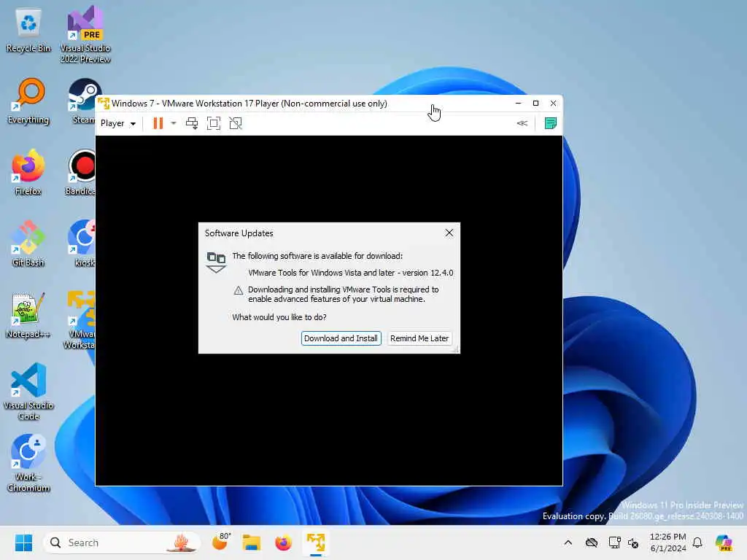Screen dimensions: 747x560
Task: Open the Windows Start menu
Action: [x=23, y=542]
